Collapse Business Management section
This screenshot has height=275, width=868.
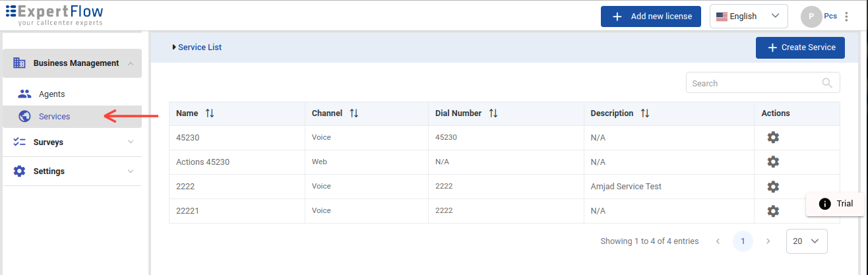point(131,63)
